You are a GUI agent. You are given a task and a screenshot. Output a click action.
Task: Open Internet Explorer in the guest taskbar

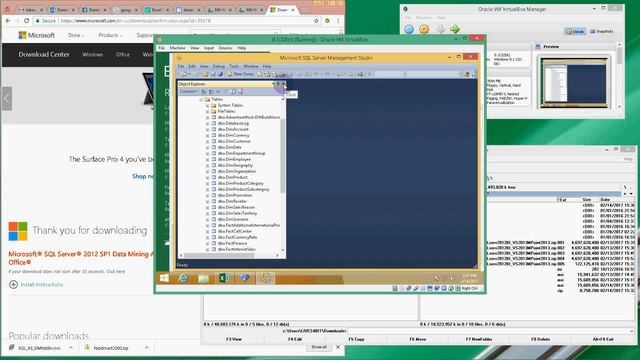click(x=183, y=278)
